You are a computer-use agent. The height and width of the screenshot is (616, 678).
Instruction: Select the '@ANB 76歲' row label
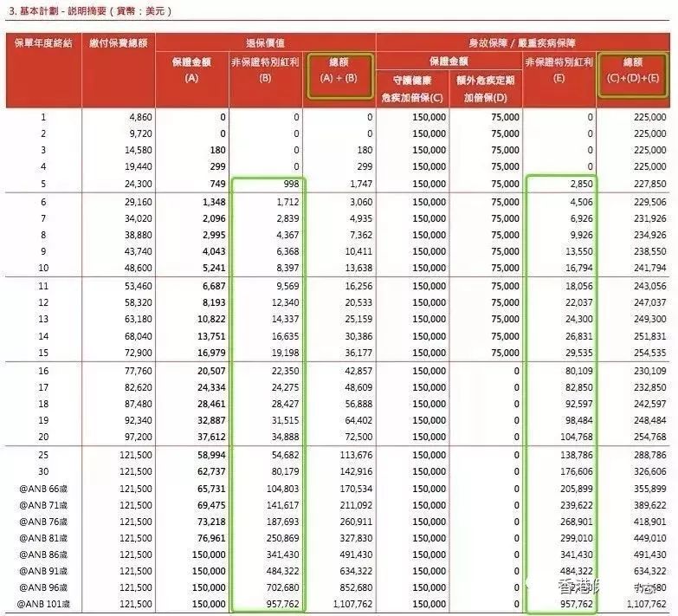pyautogui.click(x=43, y=522)
